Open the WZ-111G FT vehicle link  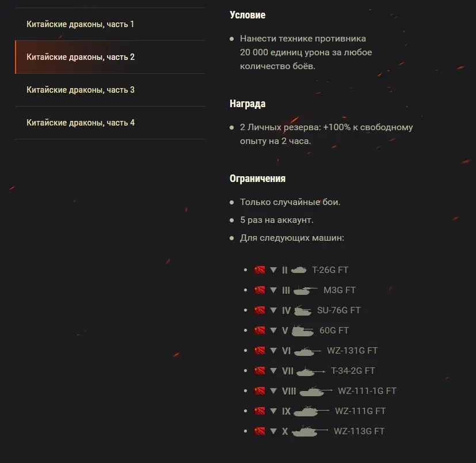360,411
